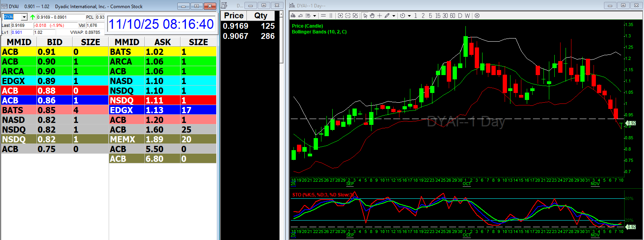This screenshot has height=240, width=644.
Task: Toggle vertical grid lines on chart
Action: (331, 16)
